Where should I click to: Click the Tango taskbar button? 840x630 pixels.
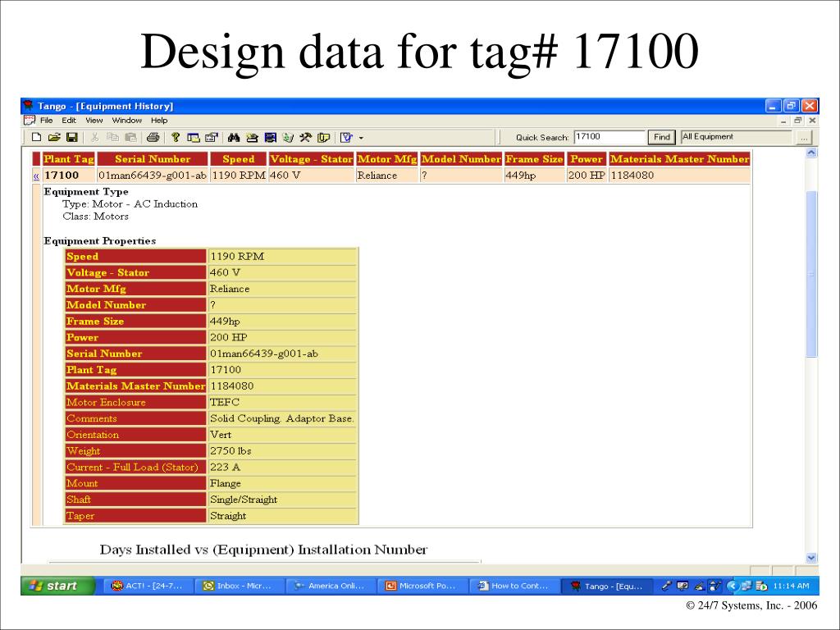pyautogui.click(x=607, y=586)
